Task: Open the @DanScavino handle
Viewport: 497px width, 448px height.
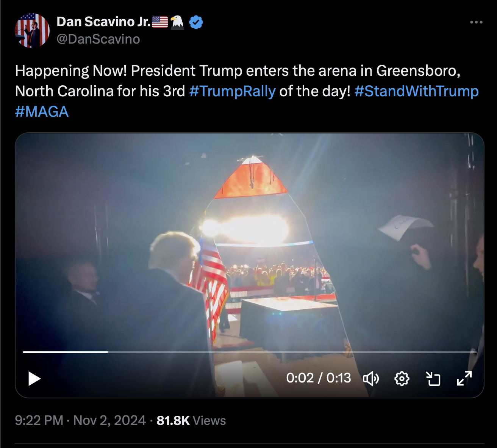Action: pyautogui.click(x=98, y=39)
